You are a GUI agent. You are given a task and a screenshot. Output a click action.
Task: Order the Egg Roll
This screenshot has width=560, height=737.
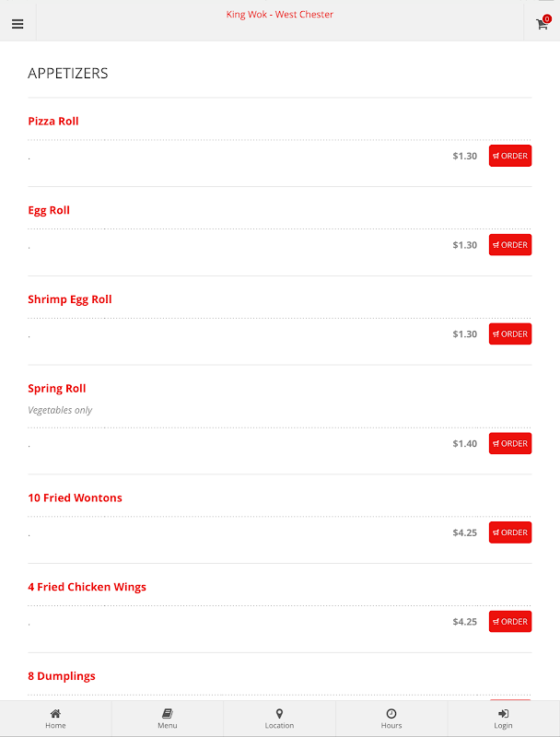pos(510,245)
